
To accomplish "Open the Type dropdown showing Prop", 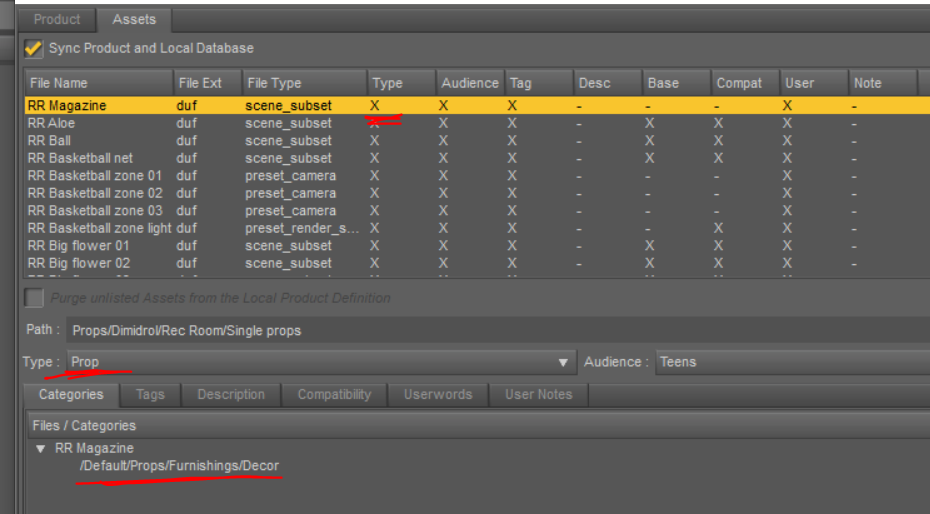I will (x=321, y=362).
